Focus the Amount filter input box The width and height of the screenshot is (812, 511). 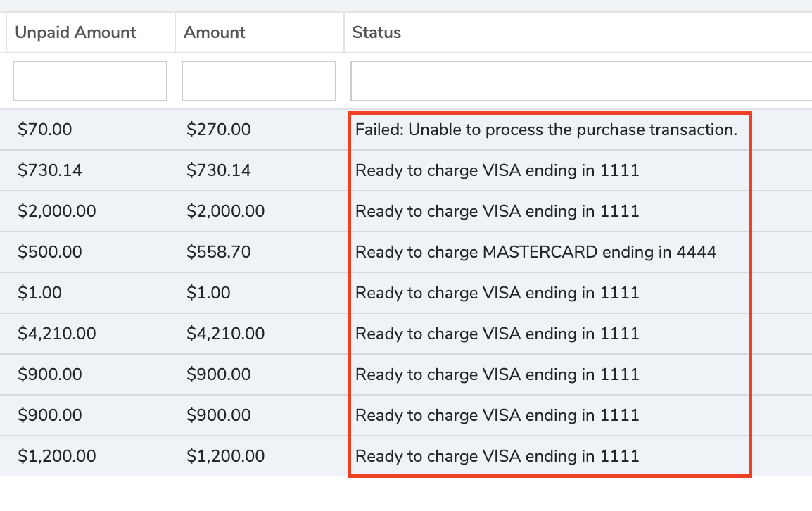259,81
